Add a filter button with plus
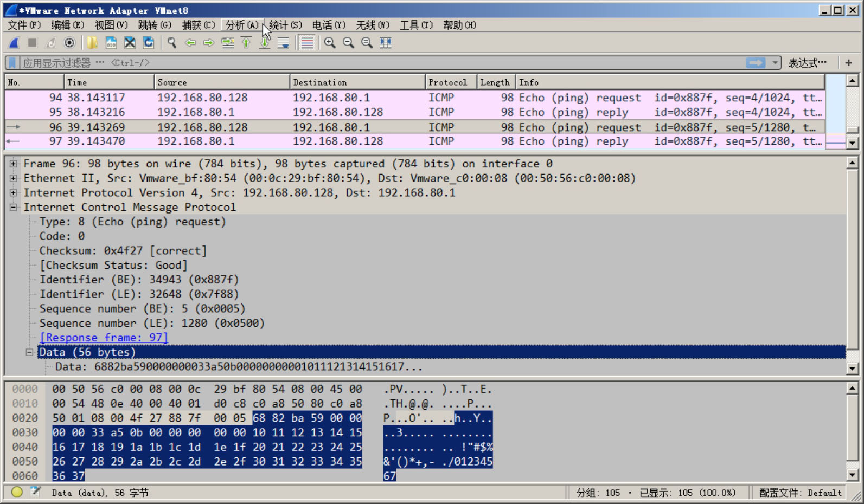 849,63
